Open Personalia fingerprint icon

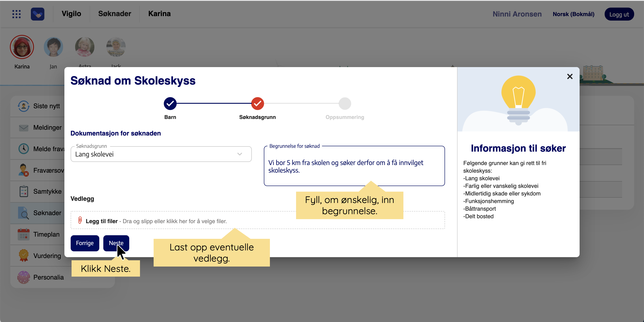coord(23,277)
